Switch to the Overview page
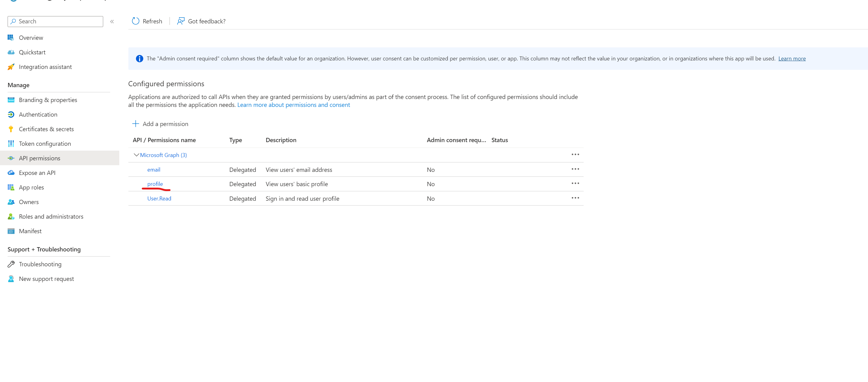This screenshot has width=868, height=382. (31, 37)
